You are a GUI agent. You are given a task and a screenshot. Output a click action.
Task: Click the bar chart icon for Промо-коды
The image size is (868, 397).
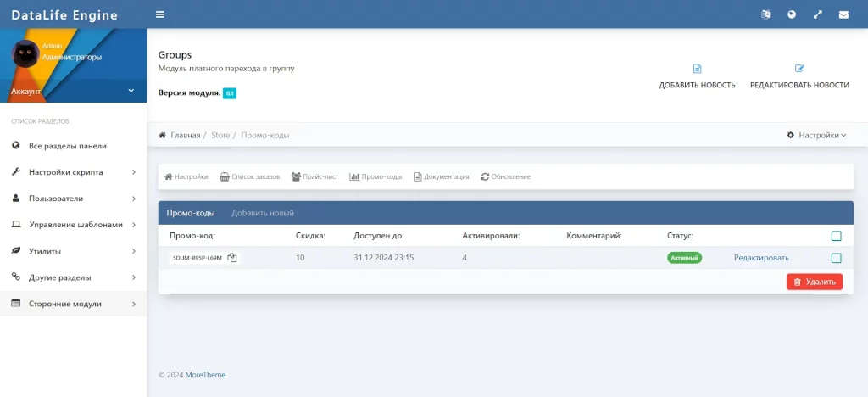pyautogui.click(x=354, y=176)
